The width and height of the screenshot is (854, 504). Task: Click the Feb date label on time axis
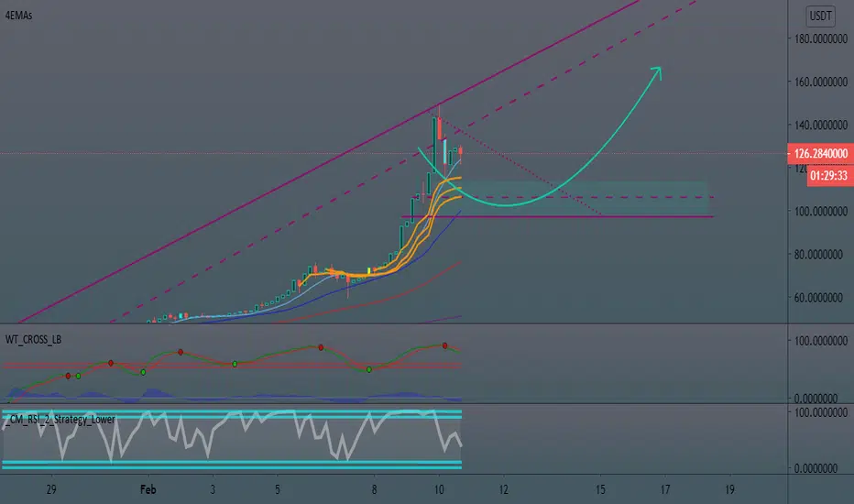pyautogui.click(x=148, y=489)
